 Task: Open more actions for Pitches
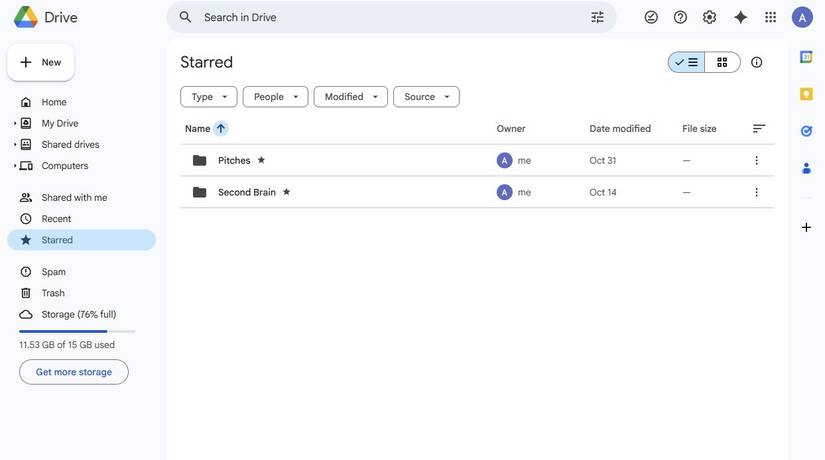[x=756, y=161]
